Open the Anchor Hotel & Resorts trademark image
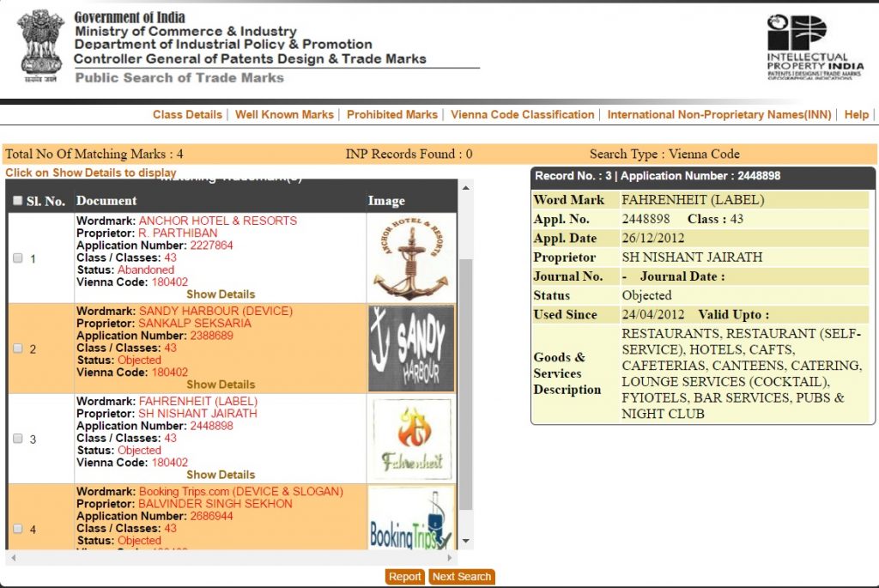 [x=410, y=257]
